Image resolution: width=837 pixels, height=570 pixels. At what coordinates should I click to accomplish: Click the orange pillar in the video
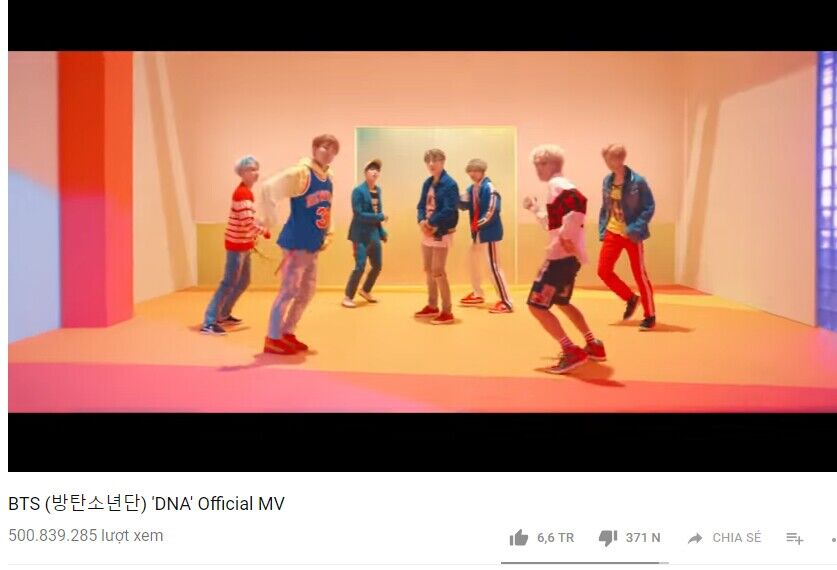point(96,188)
